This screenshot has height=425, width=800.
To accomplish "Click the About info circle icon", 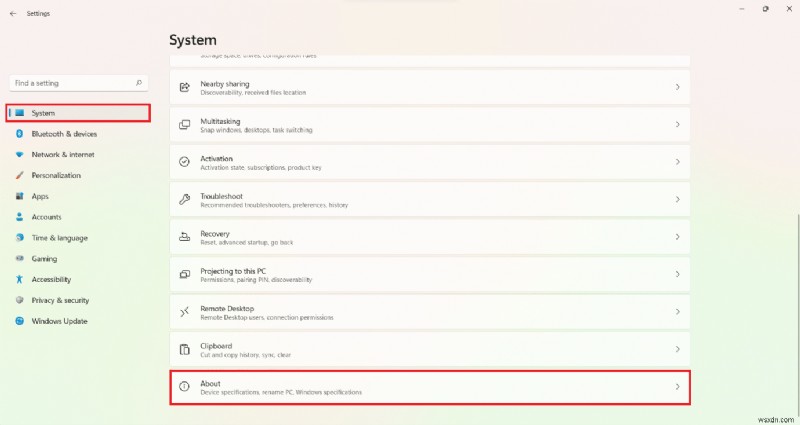I will [x=185, y=387].
